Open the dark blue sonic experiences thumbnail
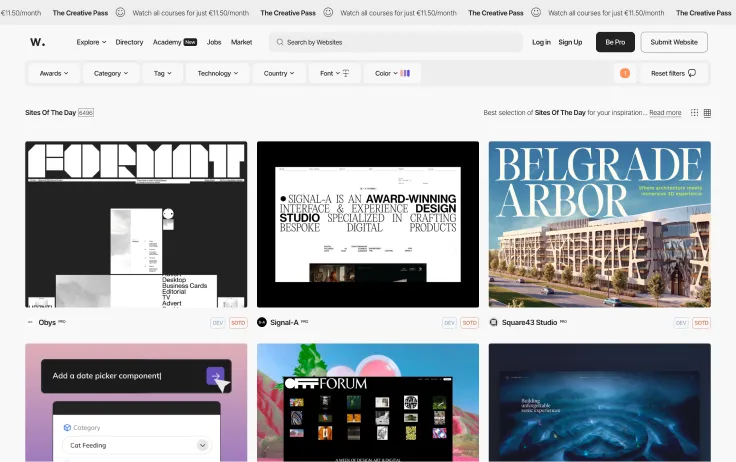The height and width of the screenshot is (462, 736). 600,403
